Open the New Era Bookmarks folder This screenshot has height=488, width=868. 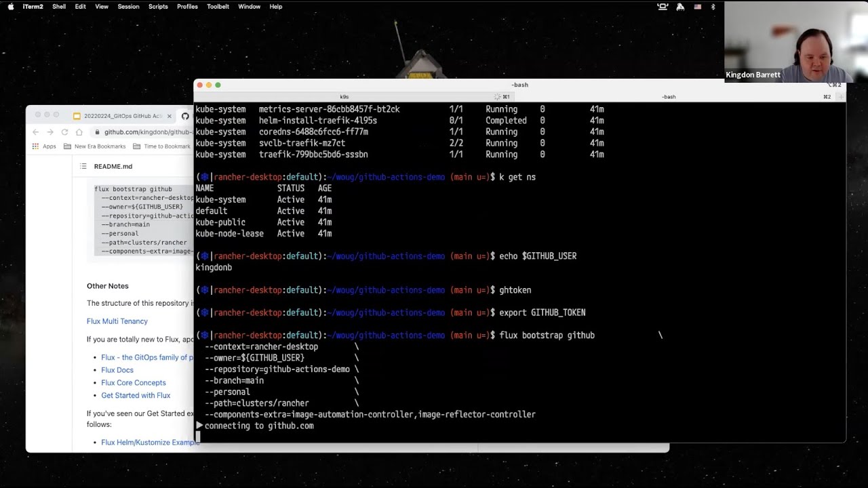[95, 146]
